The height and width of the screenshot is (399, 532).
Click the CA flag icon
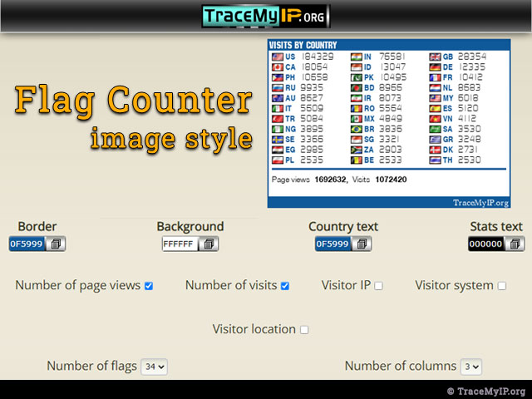[278, 67]
